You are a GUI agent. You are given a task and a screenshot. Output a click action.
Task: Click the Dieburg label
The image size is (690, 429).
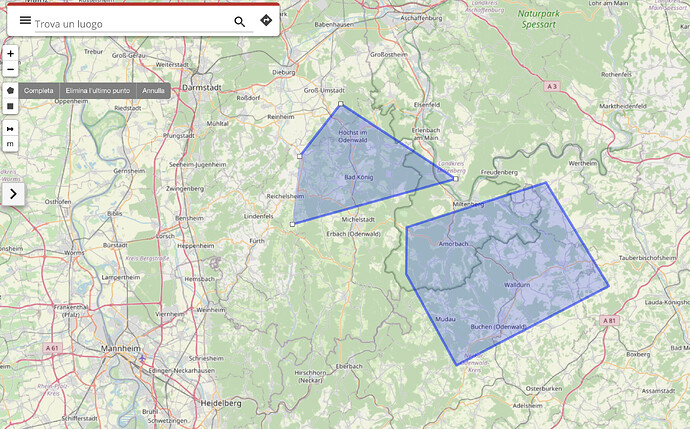pyautogui.click(x=284, y=72)
